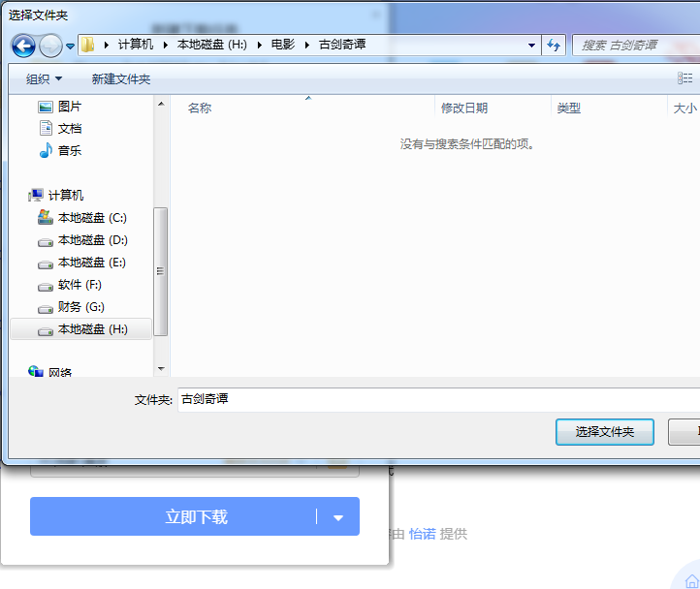This screenshot has width=700, height=589.
Task: Expand the arrow after 计算机 in breadcrumb
Action: click(166, 45)
